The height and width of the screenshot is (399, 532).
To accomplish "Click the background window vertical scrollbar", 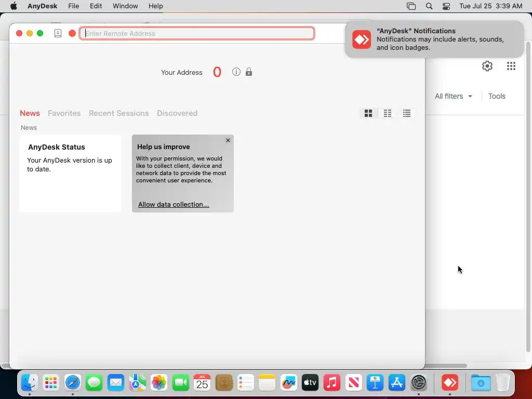I will [x=528, y=197].
